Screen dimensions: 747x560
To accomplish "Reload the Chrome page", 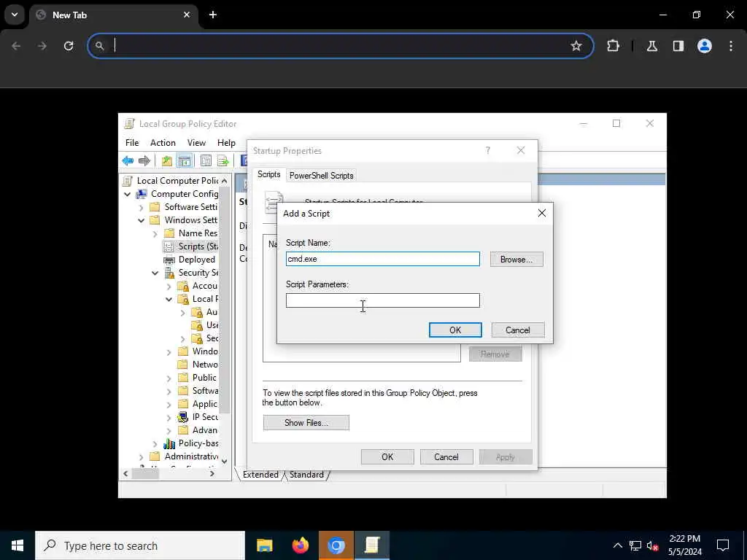I will (x=69, y=46).
